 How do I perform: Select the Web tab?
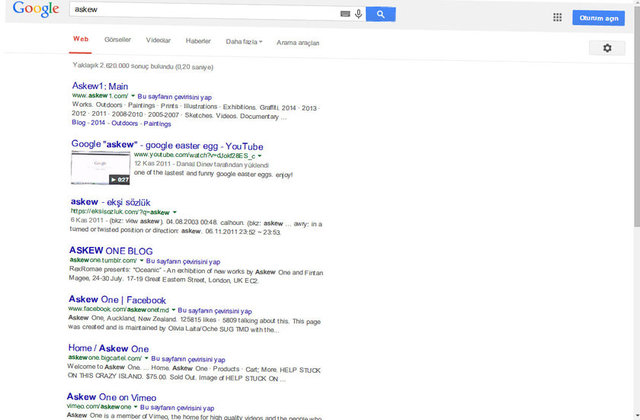tap(80, 39)
